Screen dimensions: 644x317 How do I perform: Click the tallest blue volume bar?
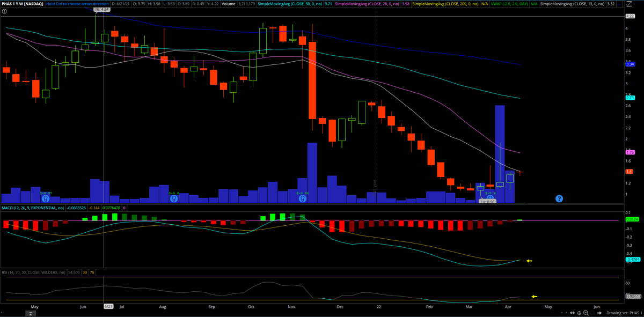point(500,154)
